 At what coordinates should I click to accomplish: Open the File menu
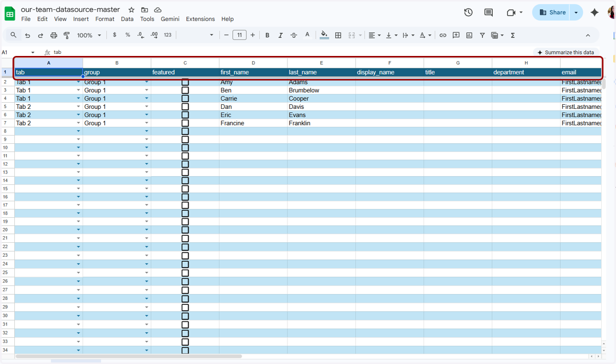[x=26, y=19]
